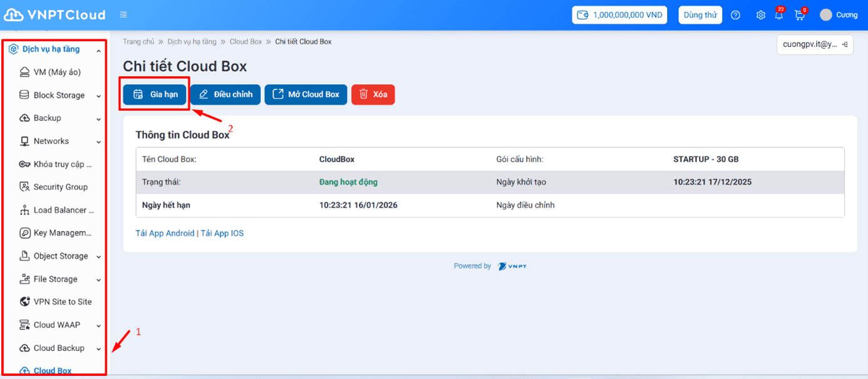The image size is (868, 379).
Task: Open the settings gear icon
Action: (x=760, y=15)
